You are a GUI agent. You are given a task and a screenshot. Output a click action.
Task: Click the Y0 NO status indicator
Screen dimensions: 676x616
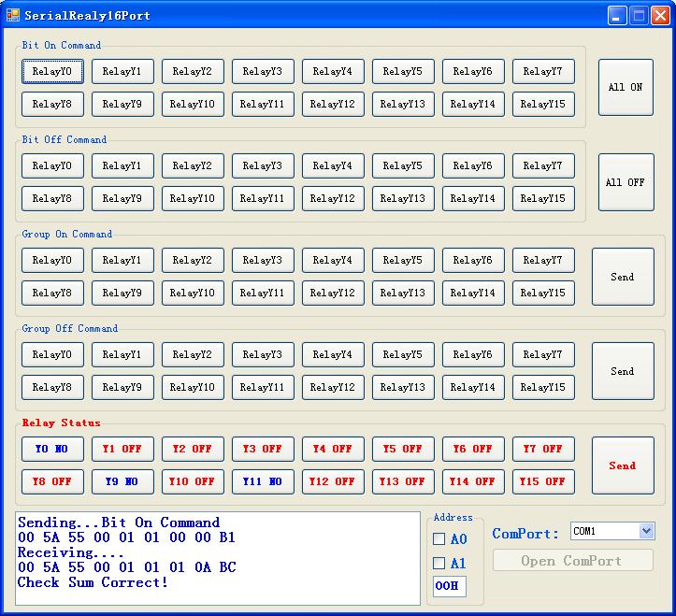coord(52,449)
